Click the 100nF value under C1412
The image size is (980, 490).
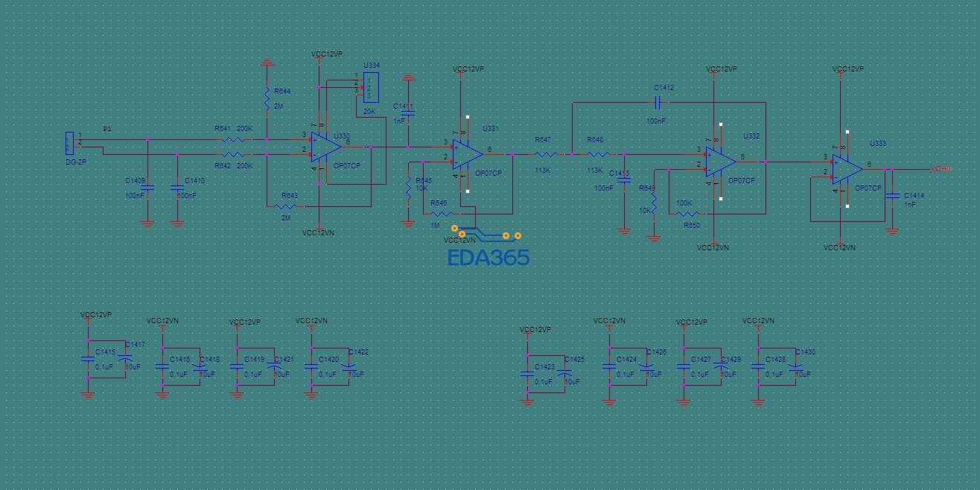[656, 120]
